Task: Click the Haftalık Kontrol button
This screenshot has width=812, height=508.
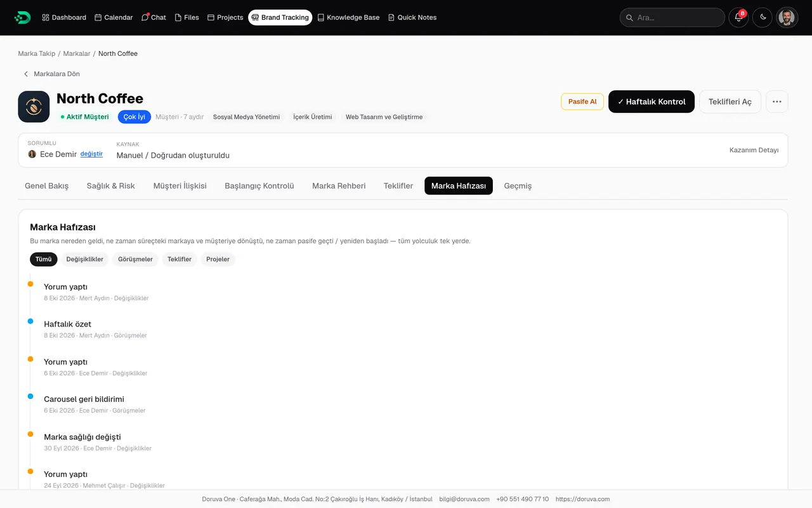Action: point(652,102)
